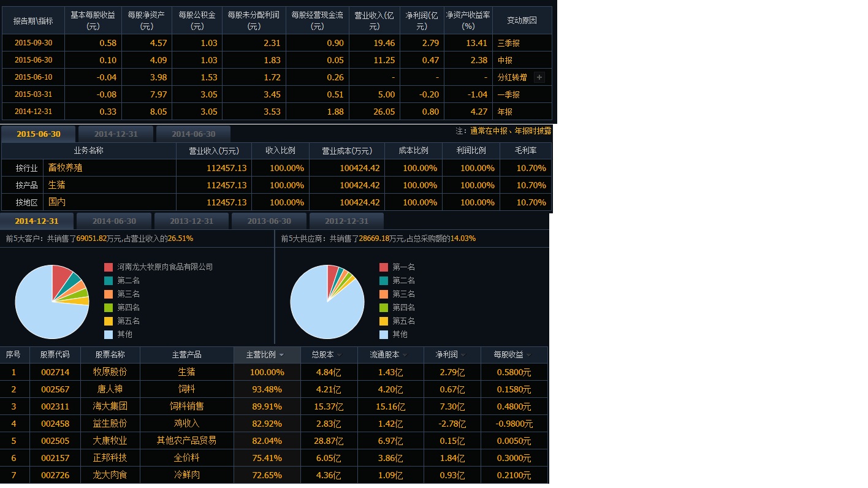Open stock 牧原股份 in the list
868x488 pixels.
click(x=110, y=372)
